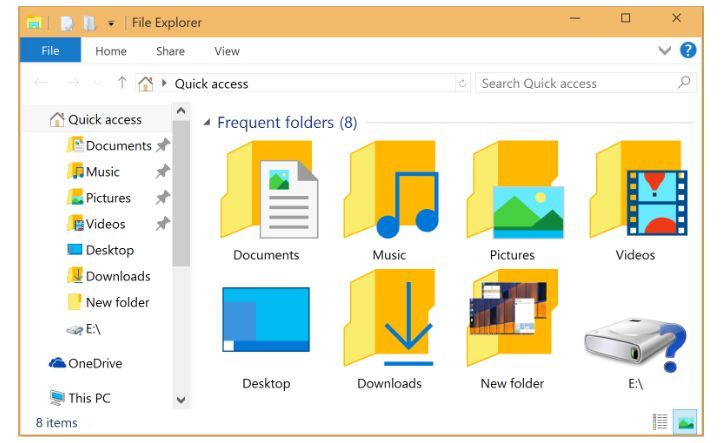
Task: Click the navigation pane scrollbar thumb
Action: [181, 194]
